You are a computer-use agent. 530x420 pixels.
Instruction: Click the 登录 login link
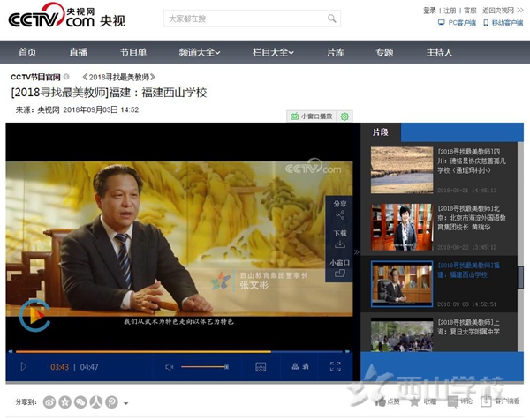point(430,11)
